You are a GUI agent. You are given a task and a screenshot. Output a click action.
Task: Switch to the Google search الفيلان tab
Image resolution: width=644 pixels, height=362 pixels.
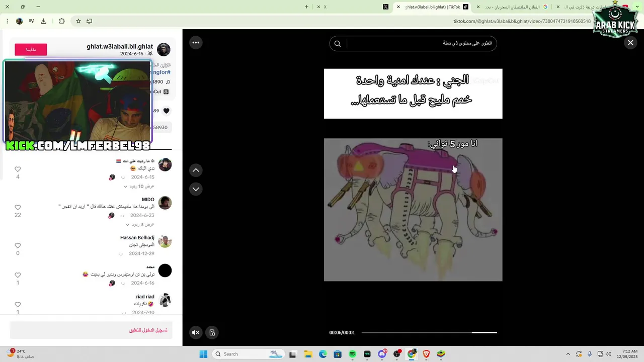pyautogui.click(x=513, y=7)
